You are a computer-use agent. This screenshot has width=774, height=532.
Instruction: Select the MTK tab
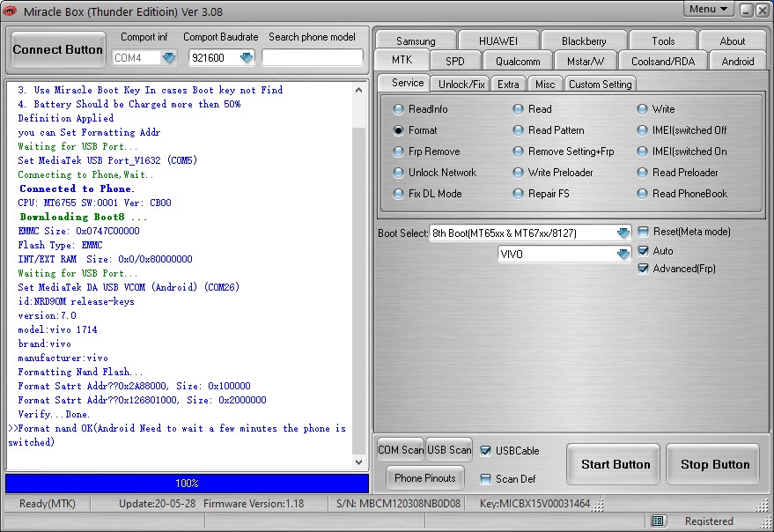click(x=402, y=60)
